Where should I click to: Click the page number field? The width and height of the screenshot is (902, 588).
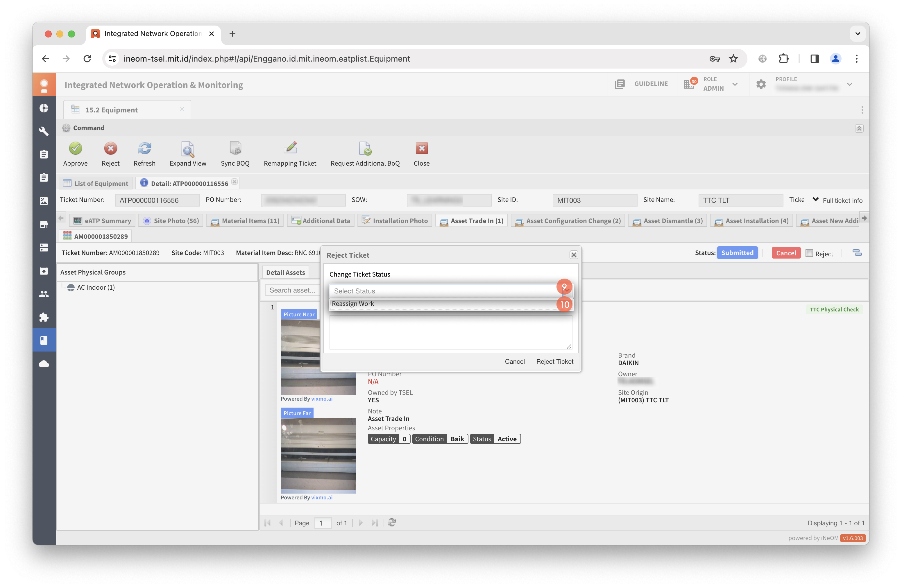pyautogui.click(x=323, y=523)
